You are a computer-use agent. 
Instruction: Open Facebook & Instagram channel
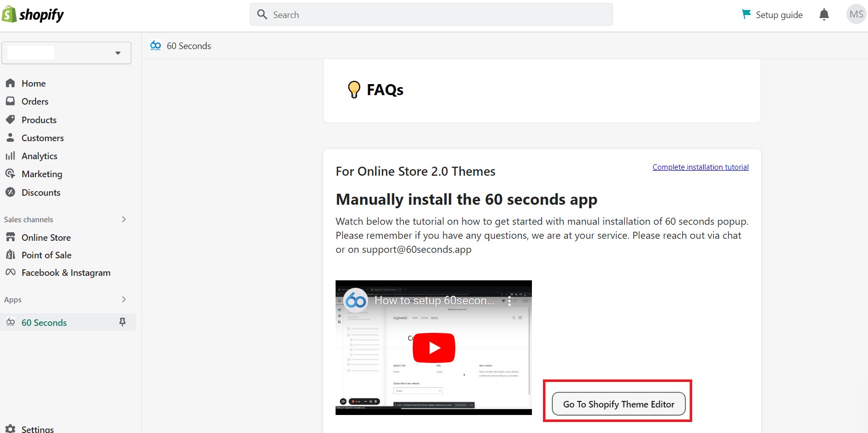pyautogui.click(x=66, y=273)
